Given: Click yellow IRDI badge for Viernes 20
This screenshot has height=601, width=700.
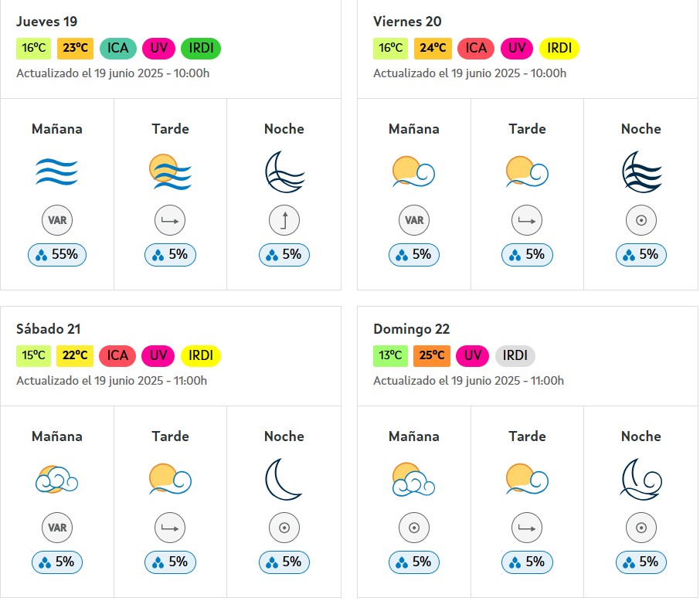Looking at the screenshot, I should click(x=559, y=48).
